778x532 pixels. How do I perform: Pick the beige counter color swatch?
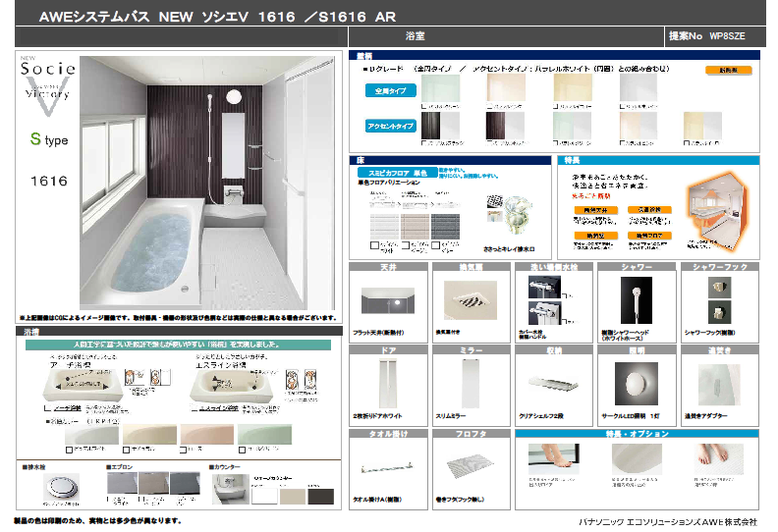pos(293,497)
